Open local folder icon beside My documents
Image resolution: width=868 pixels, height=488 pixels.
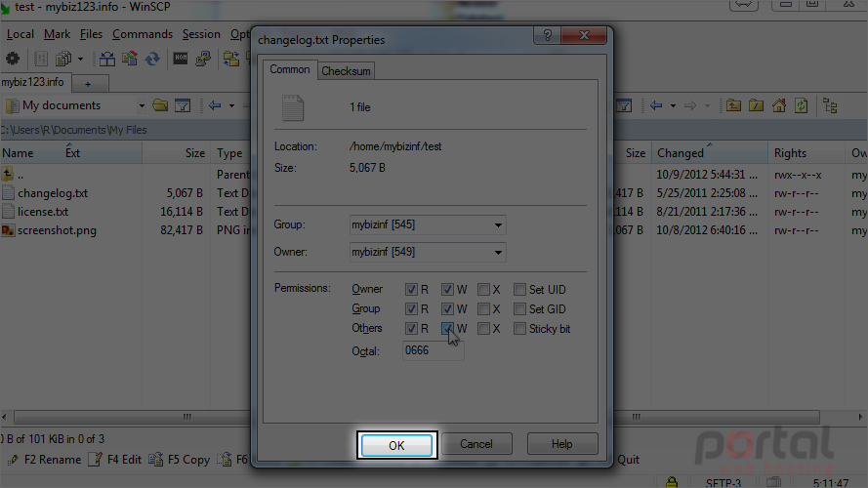[x=160, y=105]
